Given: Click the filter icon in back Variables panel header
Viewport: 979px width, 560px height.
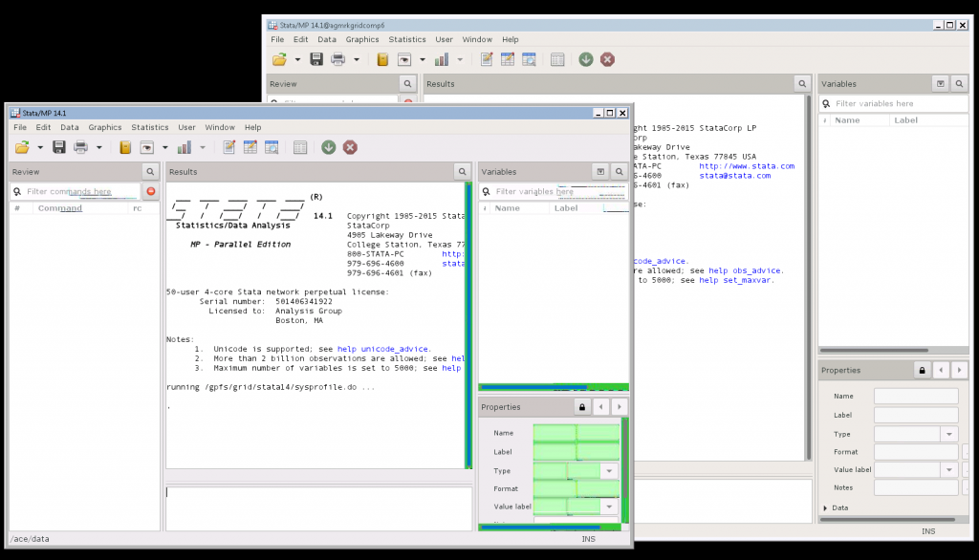Looking at the screenshot, I should 941,84.
